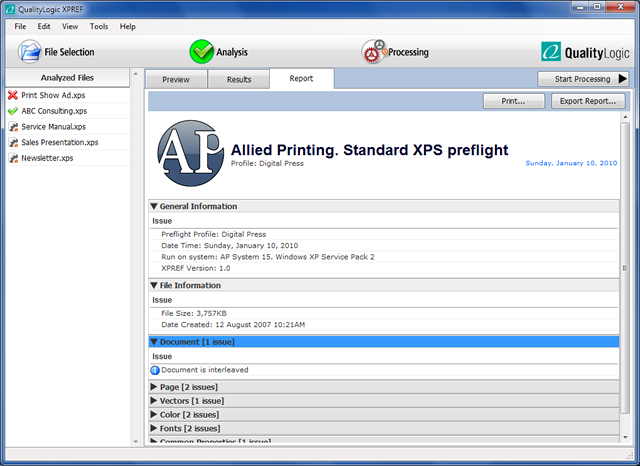Select Service Manual.xps in the file list
Viewport: 640px width, 466px height.
(x=53, y=126)
